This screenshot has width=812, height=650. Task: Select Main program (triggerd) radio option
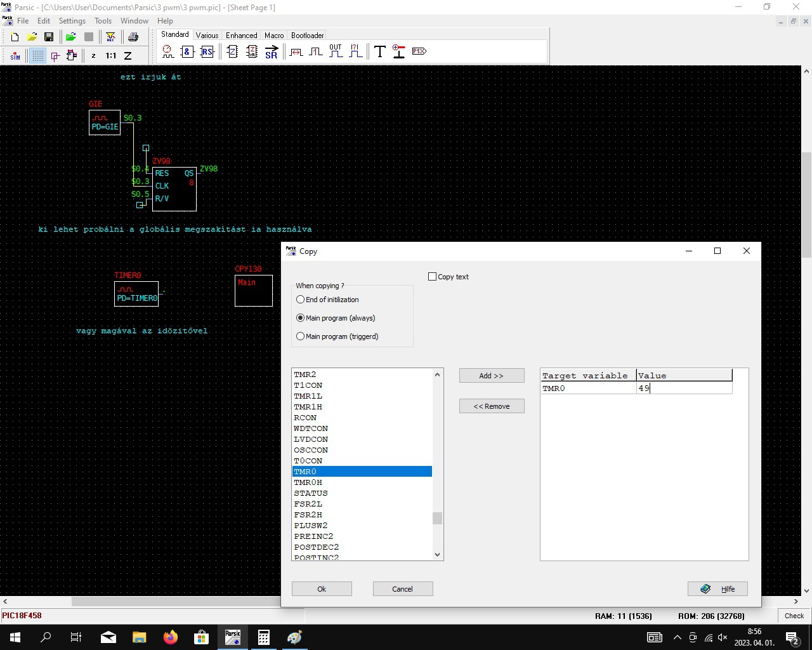[301, 336]
